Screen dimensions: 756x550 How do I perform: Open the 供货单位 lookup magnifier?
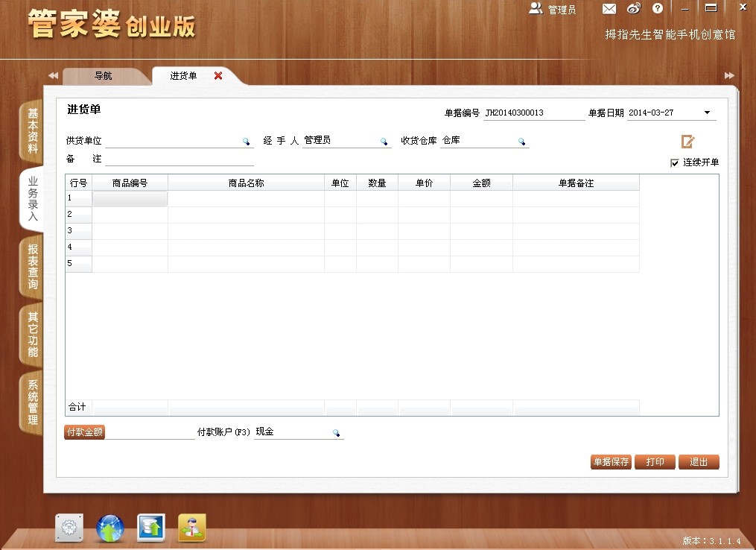(247, 141)
